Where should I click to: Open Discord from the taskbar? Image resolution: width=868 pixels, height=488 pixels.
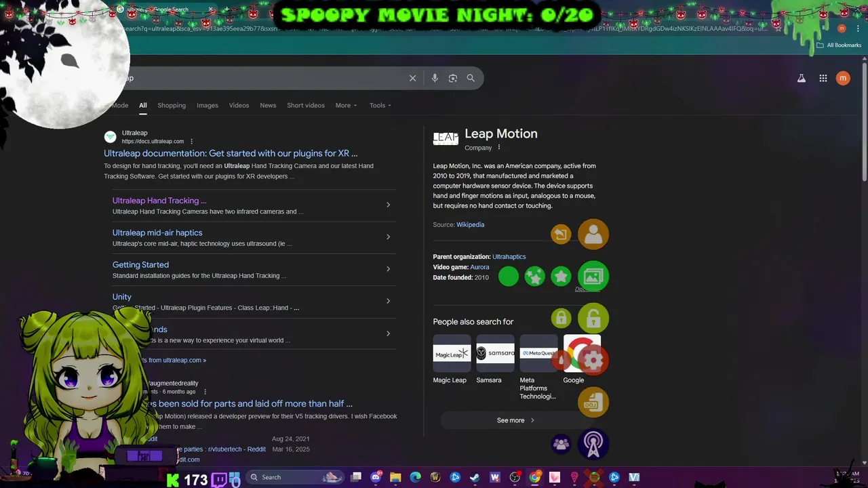pos(376,477)
